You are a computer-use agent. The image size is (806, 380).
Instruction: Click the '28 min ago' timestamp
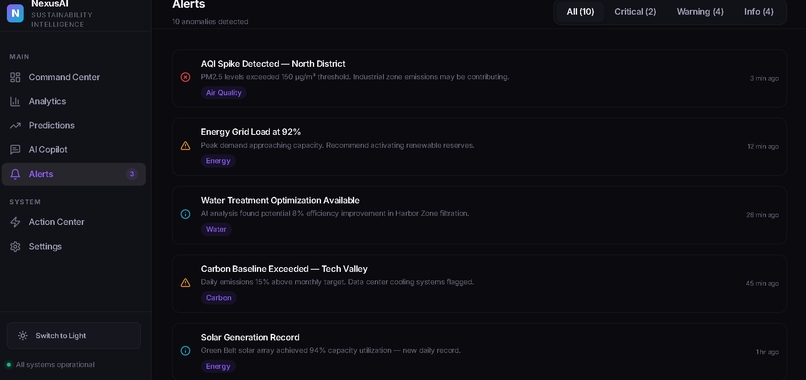(x=762, y=215)
